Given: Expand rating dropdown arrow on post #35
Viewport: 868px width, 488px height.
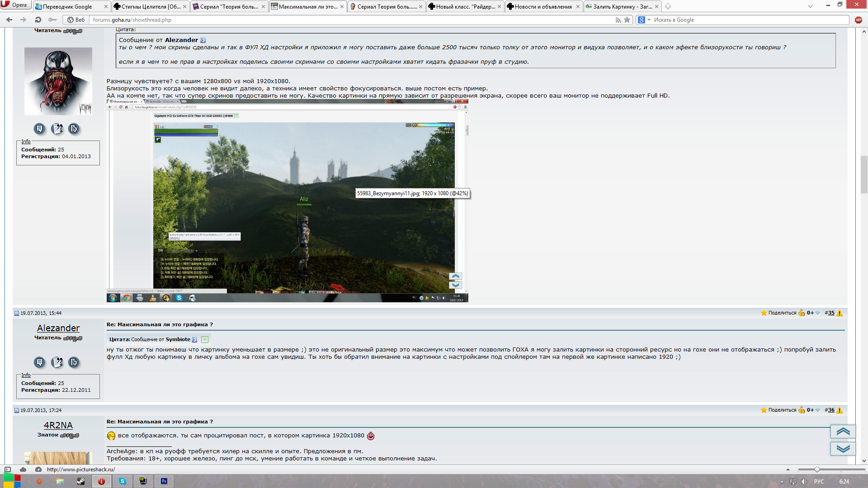Looking at the screenshot, I should (x=817, y=313).
